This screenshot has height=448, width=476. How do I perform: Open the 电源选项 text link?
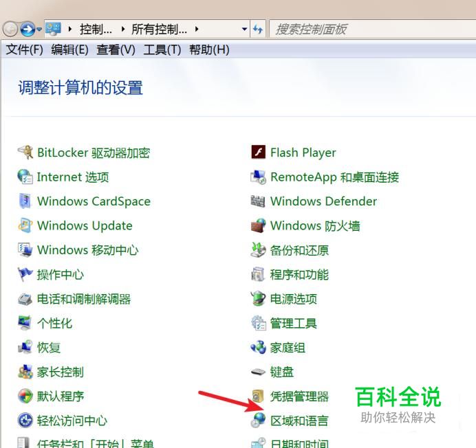coord(294,299)
